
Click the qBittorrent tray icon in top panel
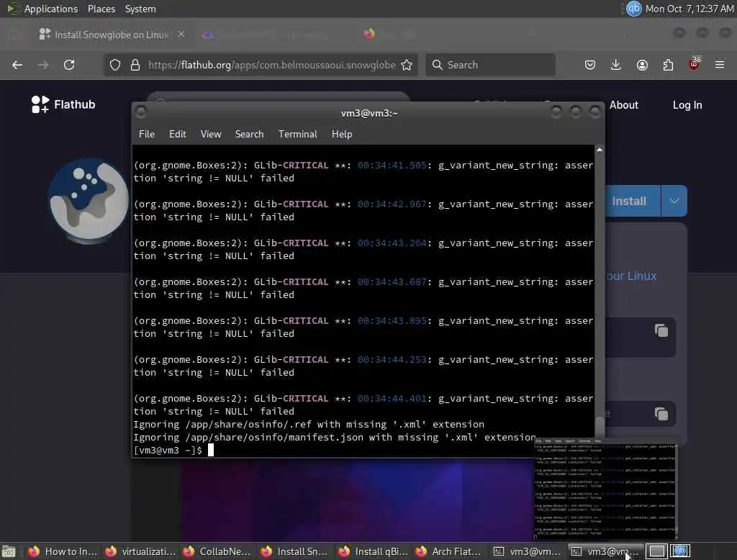633,9
